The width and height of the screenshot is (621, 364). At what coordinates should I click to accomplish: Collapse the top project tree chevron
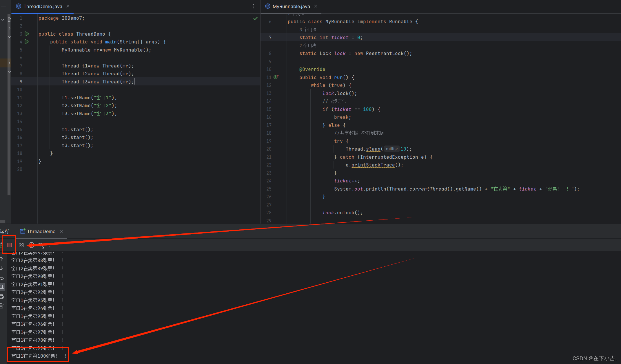tap(3, 20)
